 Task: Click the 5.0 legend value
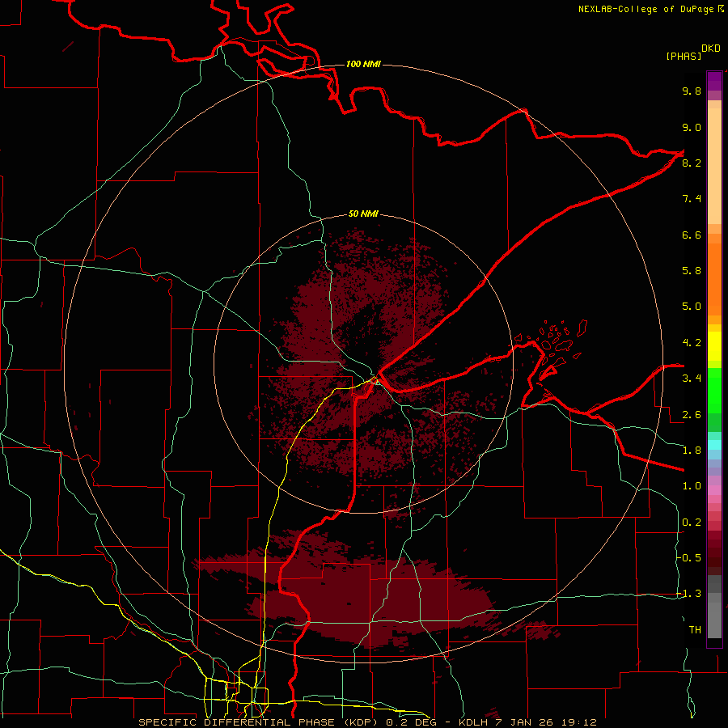tap(692, 307)
